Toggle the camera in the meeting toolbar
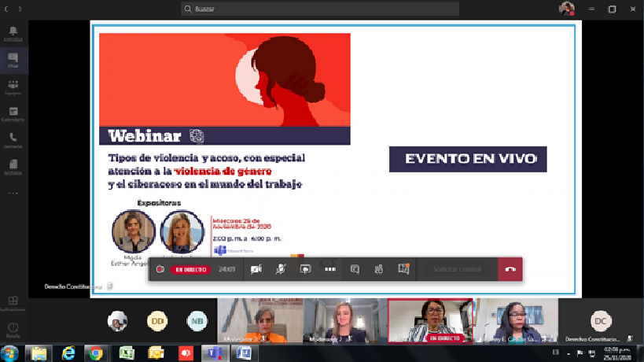Image resolution: width=644 pixels, height=362 pixels. (x=256, y=269)
